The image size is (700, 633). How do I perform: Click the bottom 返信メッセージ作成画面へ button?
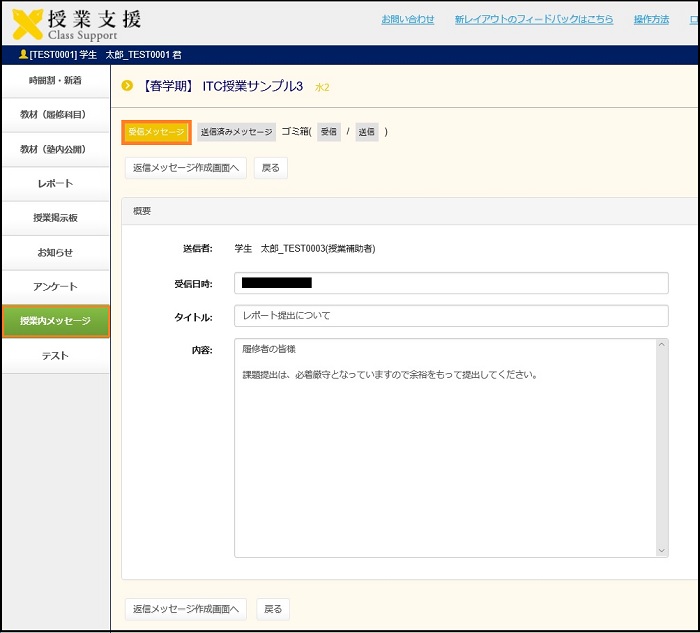185,608
